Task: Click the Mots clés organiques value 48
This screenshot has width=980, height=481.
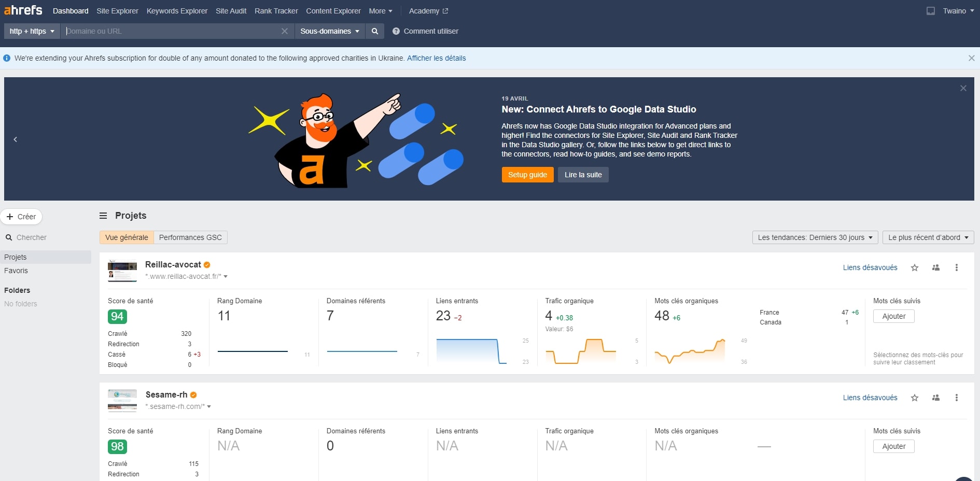Action: pyautogui.click(x=662, y=316)
